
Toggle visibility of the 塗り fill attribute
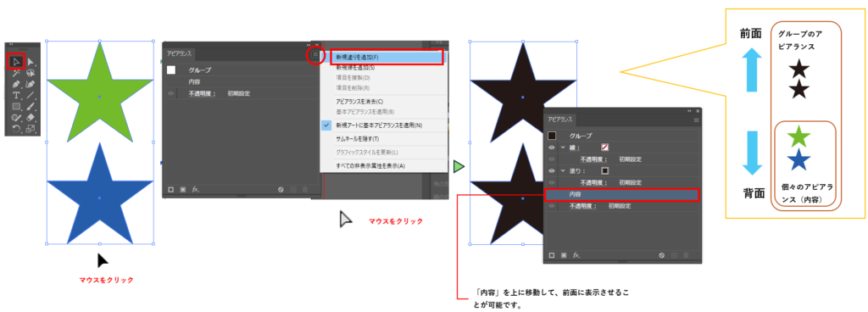coord(552,171)
